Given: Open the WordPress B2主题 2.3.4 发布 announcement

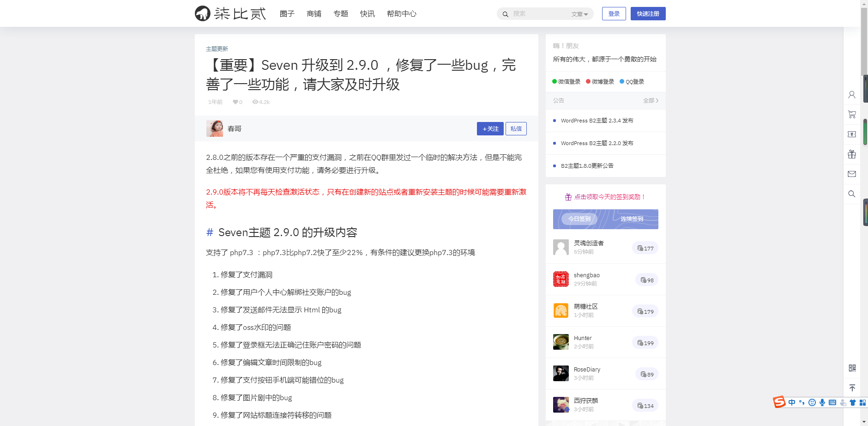Looking at the screenshot, I should pyautogui.click(x=597, y=121).
